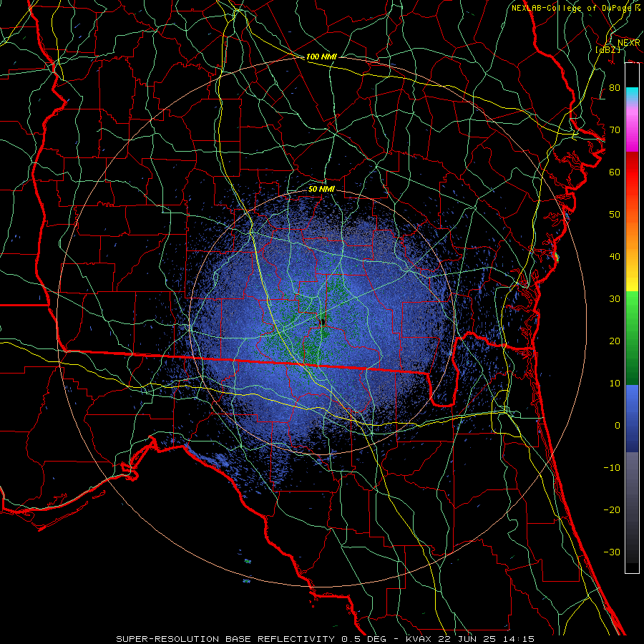Click the KVAX radar site marker at center
The height and width of the screenshot is (644, 644).
(322, 321)
